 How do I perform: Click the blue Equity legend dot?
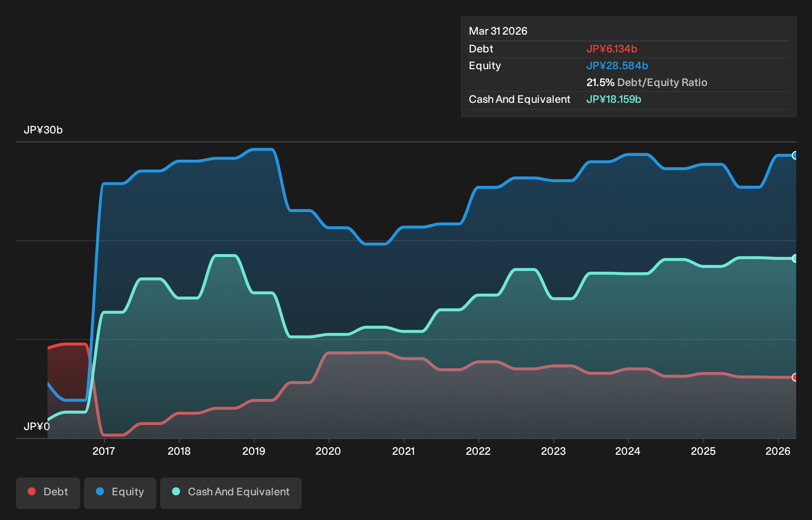click(100, 491)
